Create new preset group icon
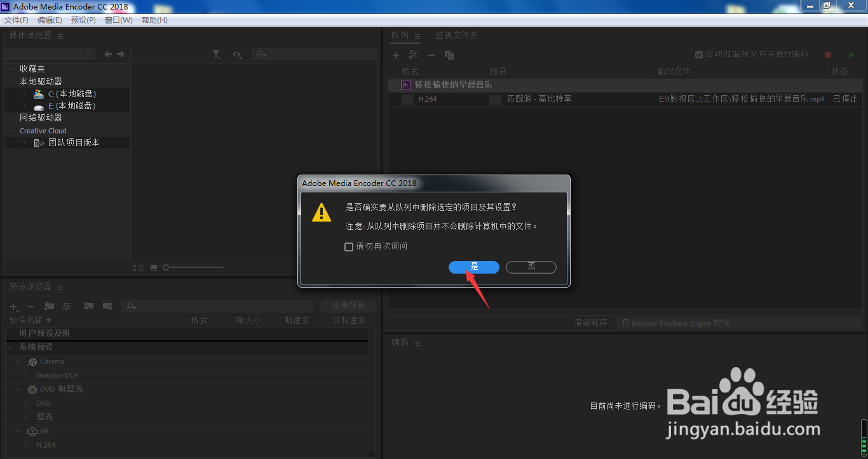This screenshot has height=459, width=868. [49, 306]
